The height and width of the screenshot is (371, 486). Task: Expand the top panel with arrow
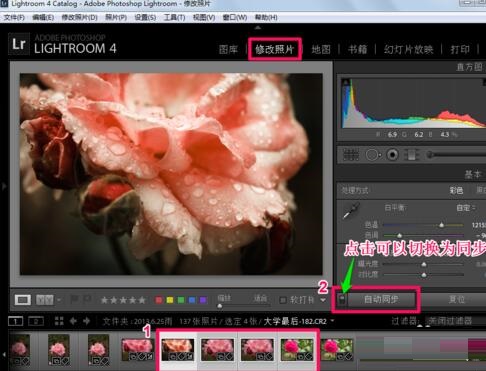click(x=258, y=28)
